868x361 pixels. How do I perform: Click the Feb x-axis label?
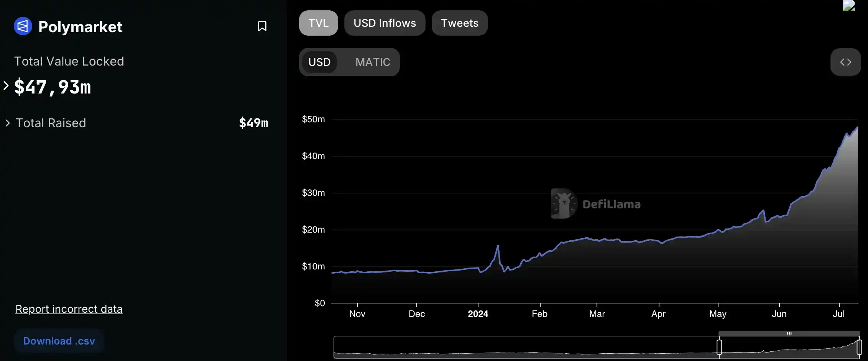[x=539, y=314]
